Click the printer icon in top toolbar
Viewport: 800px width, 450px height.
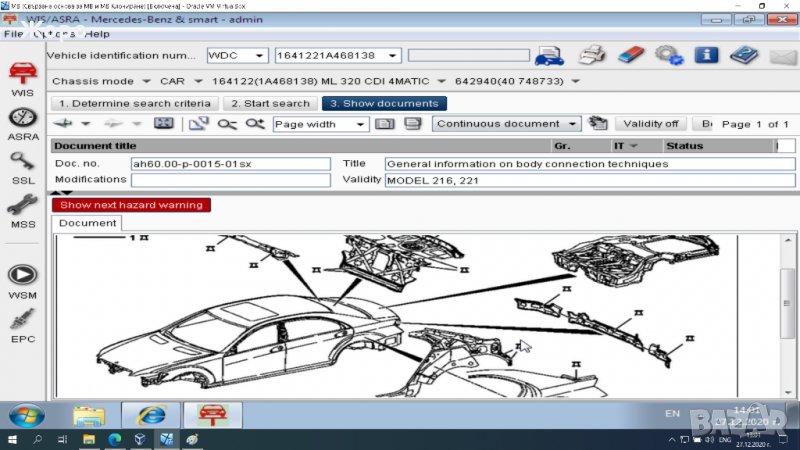click(593, 55)
